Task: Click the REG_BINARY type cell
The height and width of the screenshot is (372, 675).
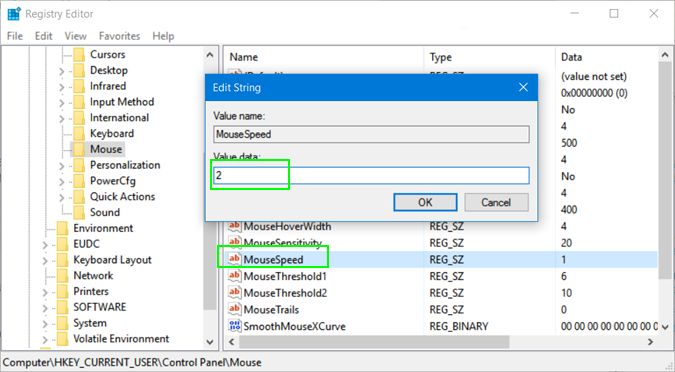Action: tap(459, 326)
